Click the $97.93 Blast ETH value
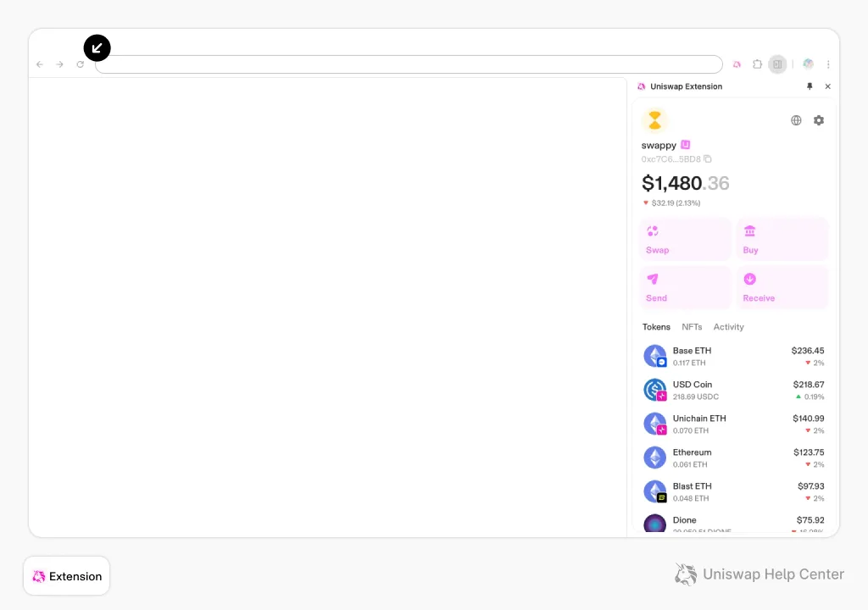 [x=811, y=486]
